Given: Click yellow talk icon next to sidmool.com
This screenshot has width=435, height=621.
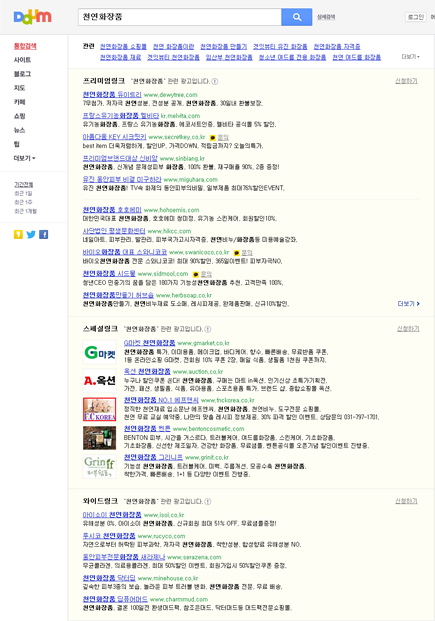Looking at the screenshot, I should pos(196,274).
